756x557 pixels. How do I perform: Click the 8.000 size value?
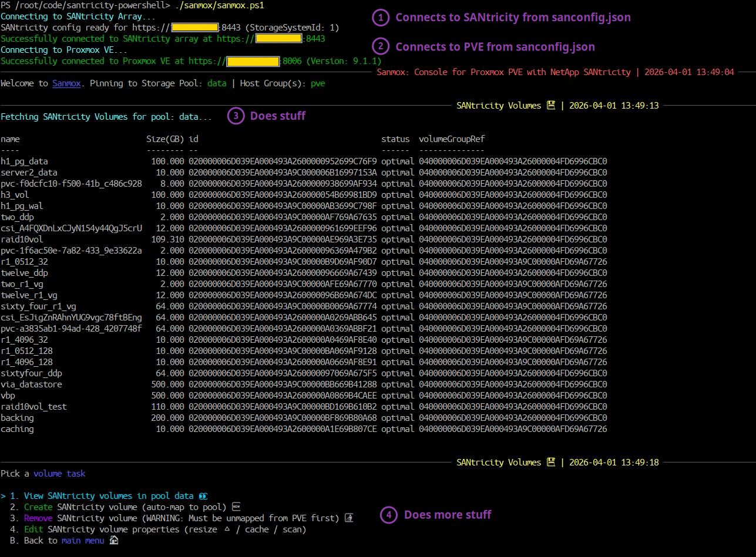click(x=172, y=184)
